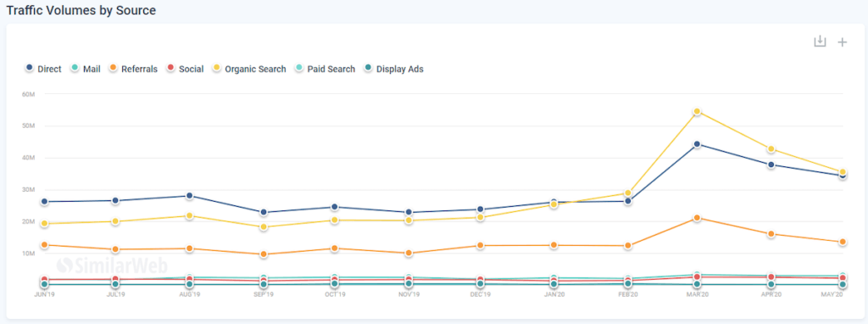Viewport: 868px width, 324px height.
Task: Click the download chart icon
Action: (x=820, y=42)
